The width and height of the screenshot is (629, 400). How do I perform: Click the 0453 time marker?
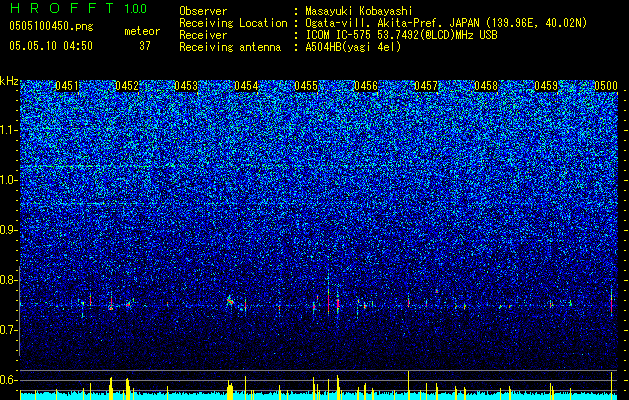(186, 86)
